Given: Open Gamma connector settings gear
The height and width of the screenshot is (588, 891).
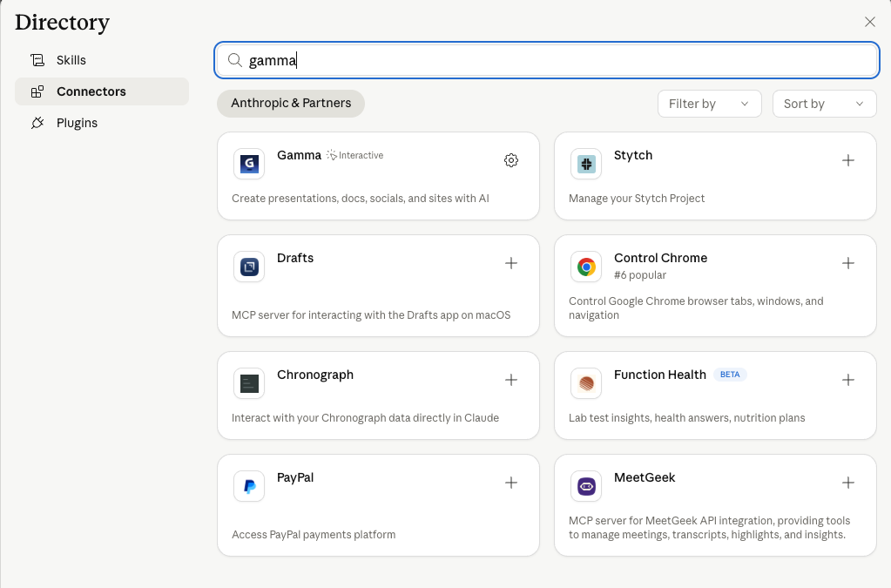Looking at the screenshot, I should 511,160.
